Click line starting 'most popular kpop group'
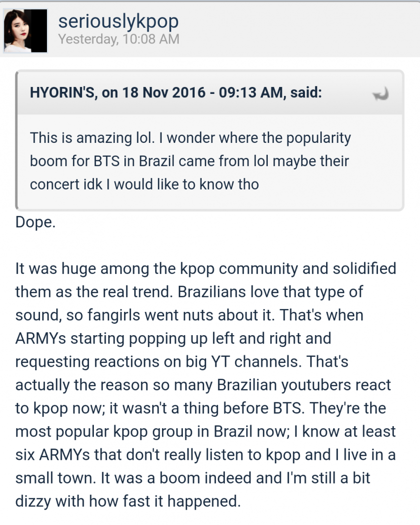 click(206, 431)
